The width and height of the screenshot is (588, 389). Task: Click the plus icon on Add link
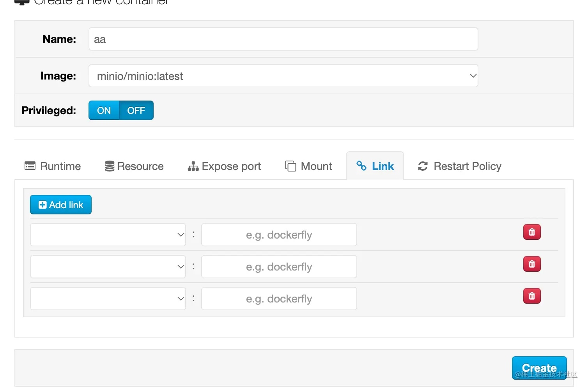pos(43,205)
